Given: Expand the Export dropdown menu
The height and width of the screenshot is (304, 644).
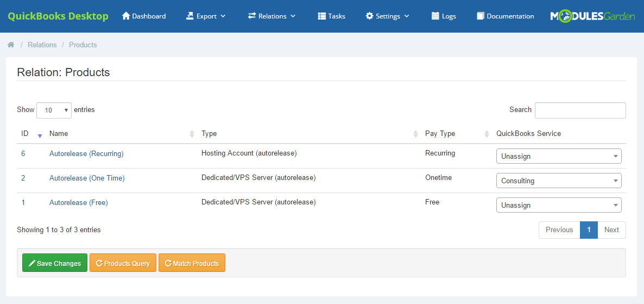Looking at the screenshot, I should (x=206, y=16).
